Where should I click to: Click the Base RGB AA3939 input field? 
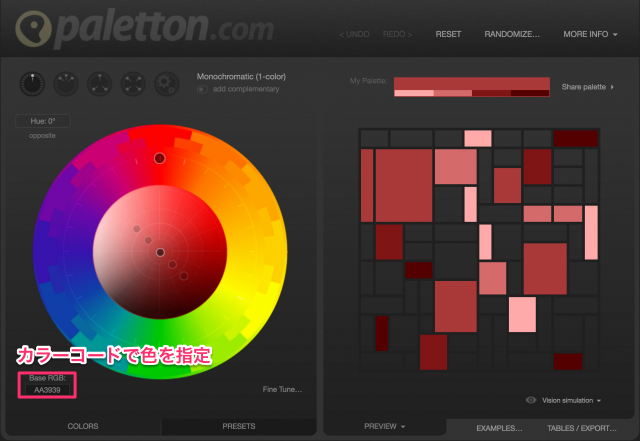point(47,390)
